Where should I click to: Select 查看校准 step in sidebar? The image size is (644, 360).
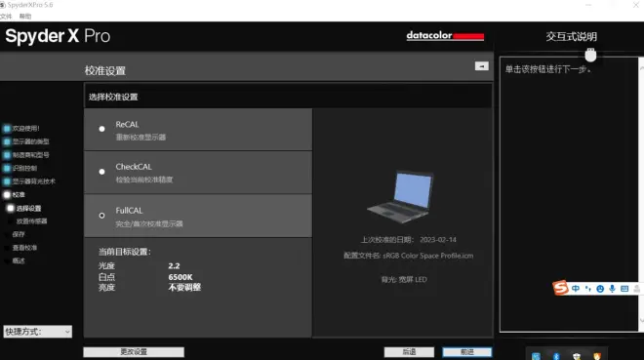tap(24, 248)
